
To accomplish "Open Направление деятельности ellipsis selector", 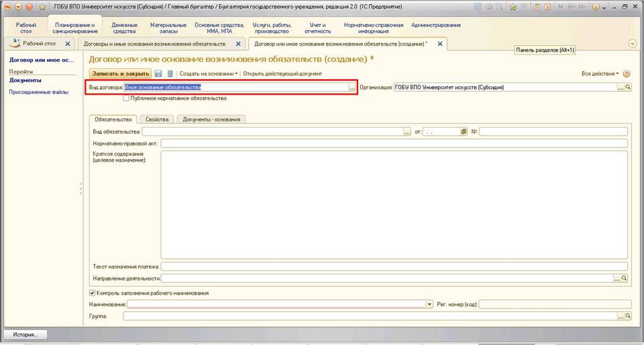I will pos(617,279).
